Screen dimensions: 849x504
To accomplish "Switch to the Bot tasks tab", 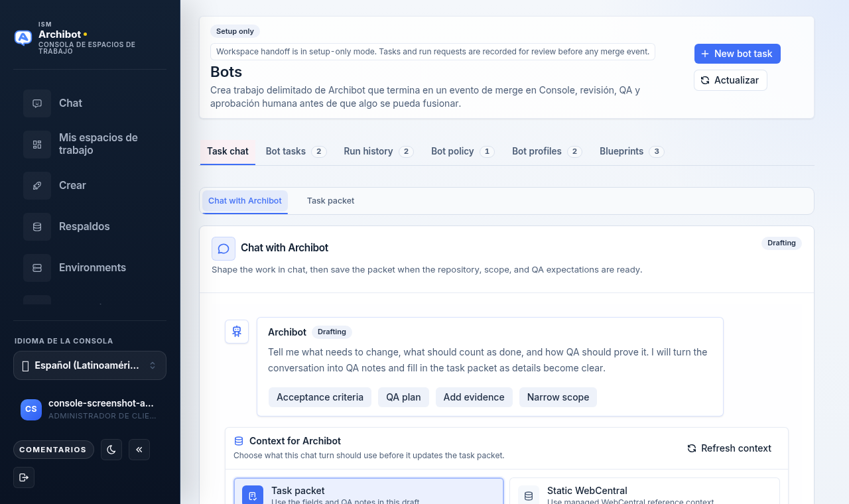I will click(296, 151).
